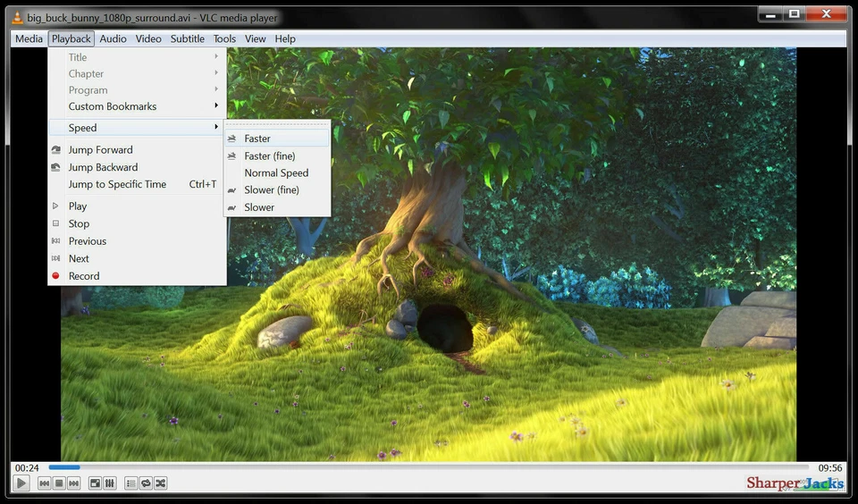Viewport: 858px width, 504px height.
Task: Select Previous in Playback menu
Action: coord(138,241)
